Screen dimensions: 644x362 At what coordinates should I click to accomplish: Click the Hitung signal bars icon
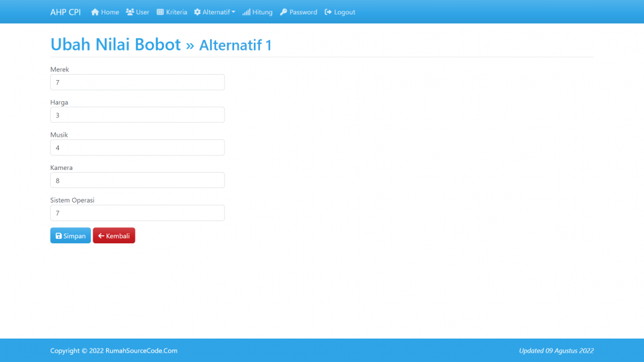point(246,12)
